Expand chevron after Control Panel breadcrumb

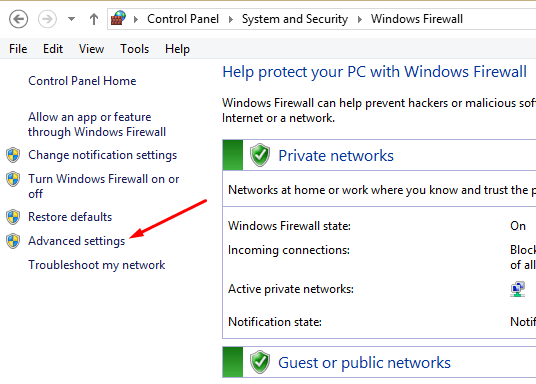click(x=231, y=19)
